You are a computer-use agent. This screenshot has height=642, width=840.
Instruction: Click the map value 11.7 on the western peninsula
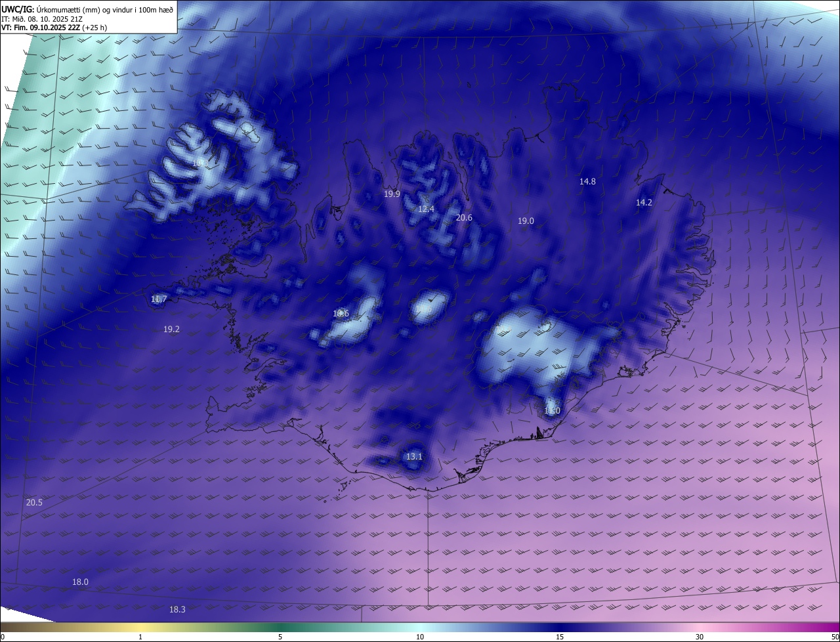pyautogui.click(x=159, y=299)
